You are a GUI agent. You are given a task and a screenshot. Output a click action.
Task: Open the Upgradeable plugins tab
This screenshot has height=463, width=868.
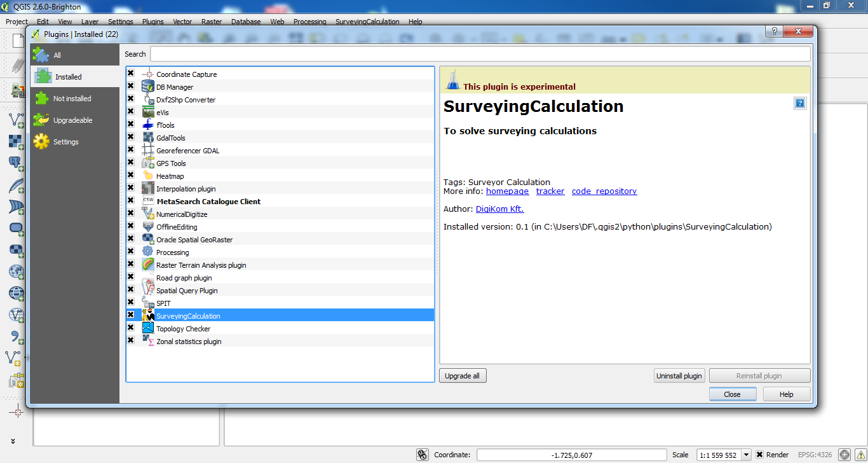72,120
